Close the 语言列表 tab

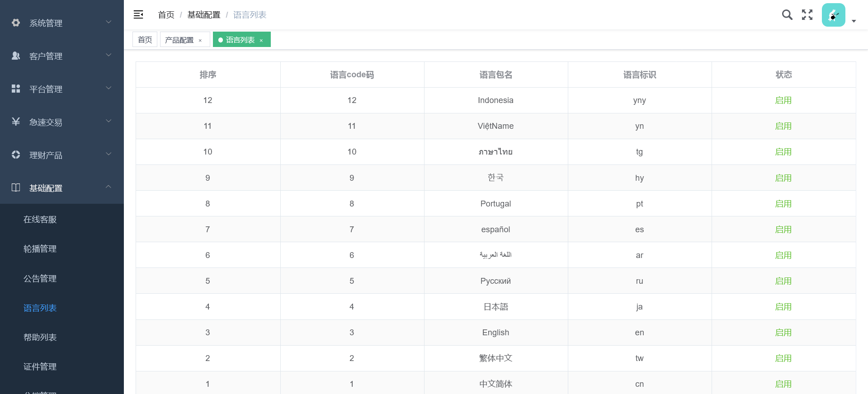point(261,40)
